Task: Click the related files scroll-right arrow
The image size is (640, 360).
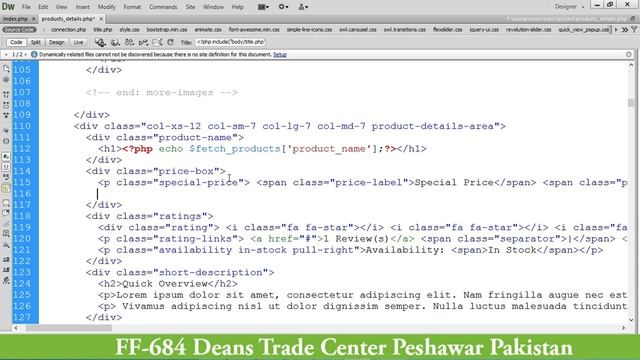Action: point(616,29)
